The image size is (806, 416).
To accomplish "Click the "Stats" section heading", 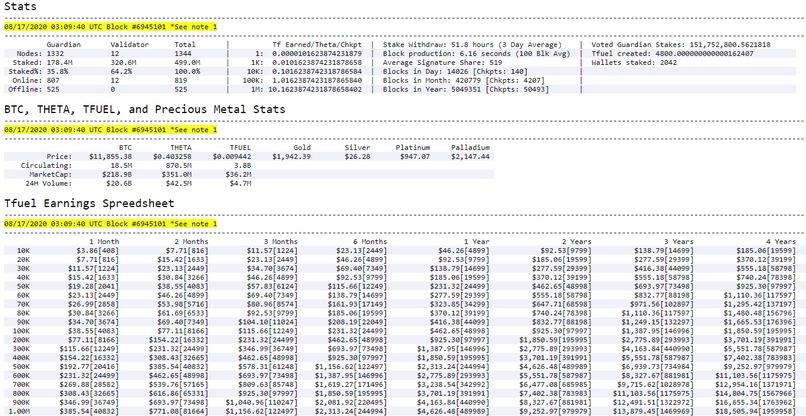I will [x=20, y=7].
